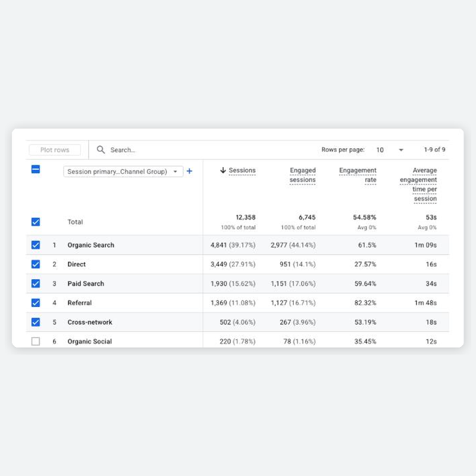Click total engaged sessions value 6,745
Screen dimensions: 476x476
coord(307,217)
